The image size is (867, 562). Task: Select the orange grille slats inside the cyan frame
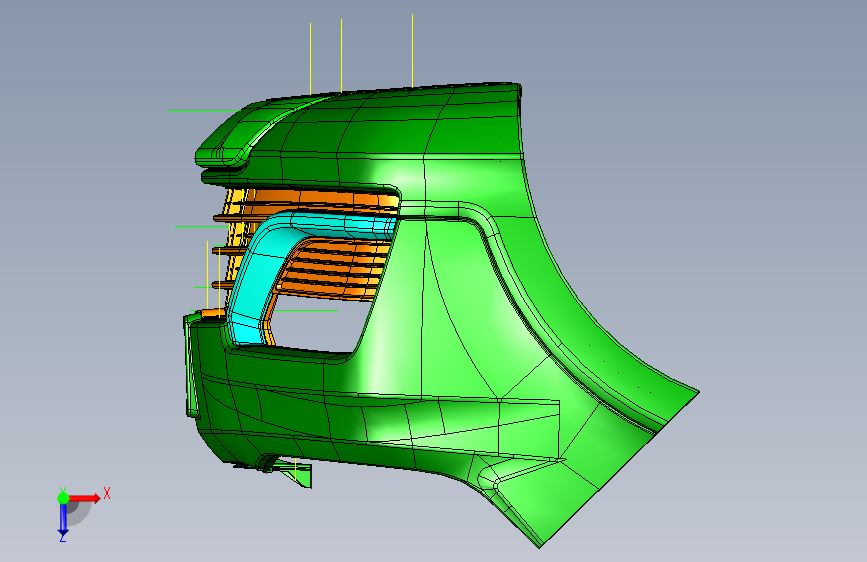click(x=332, y=270)
